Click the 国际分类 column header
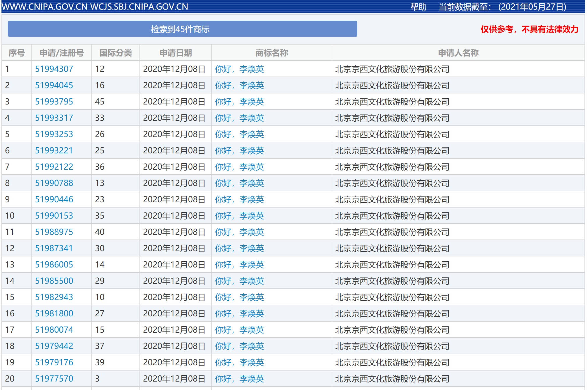 tap(116, 53)
